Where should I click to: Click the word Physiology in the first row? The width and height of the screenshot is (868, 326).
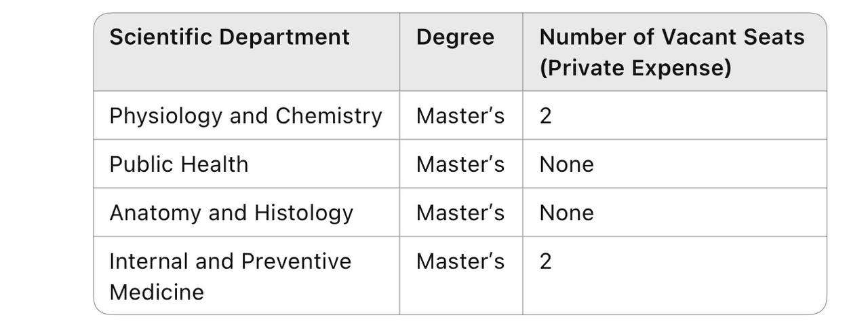166,116
